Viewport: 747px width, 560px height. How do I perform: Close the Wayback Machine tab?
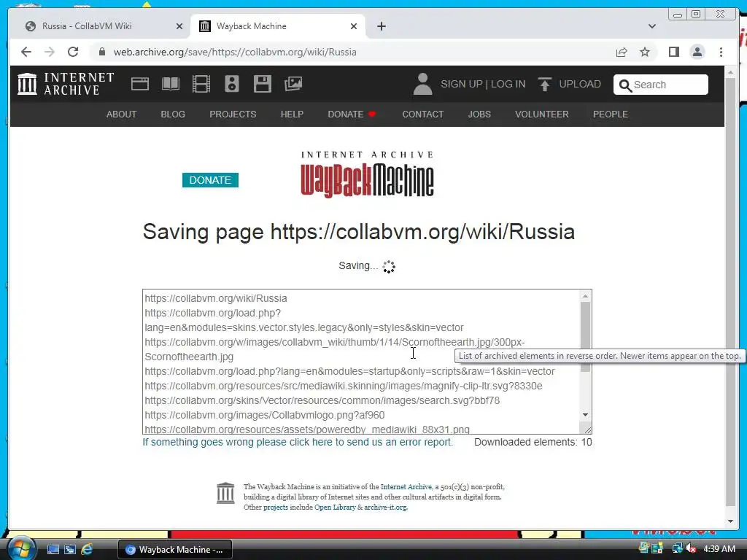click(x=354, y=26)
